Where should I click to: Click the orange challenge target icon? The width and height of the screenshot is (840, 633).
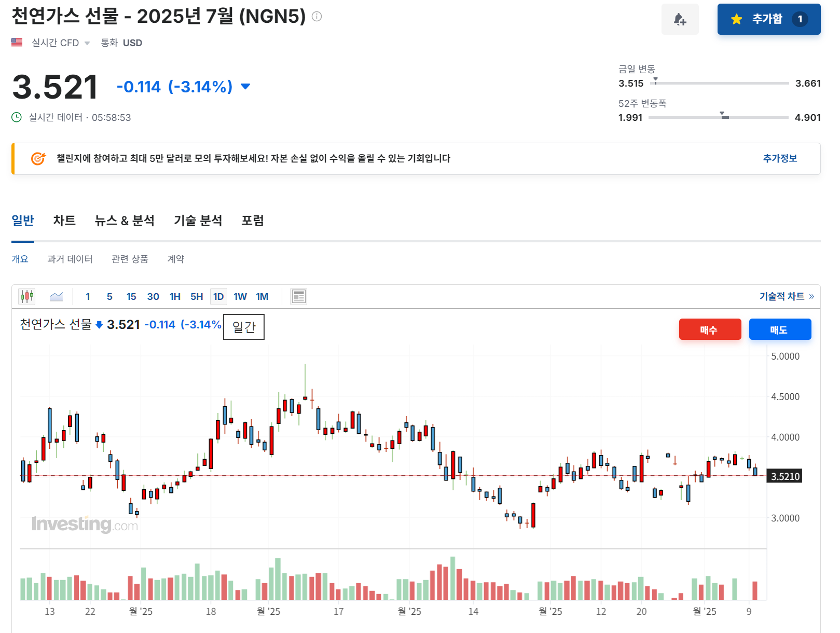(37, 159)
